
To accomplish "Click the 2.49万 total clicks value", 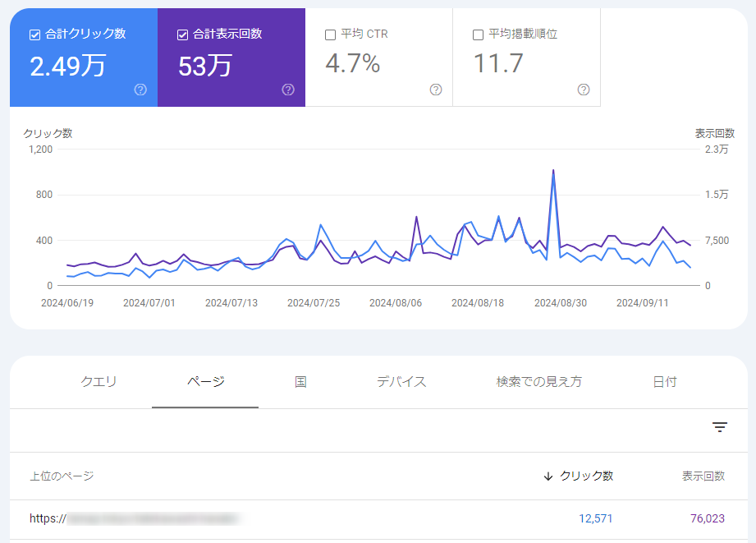I will pos(67,66).
